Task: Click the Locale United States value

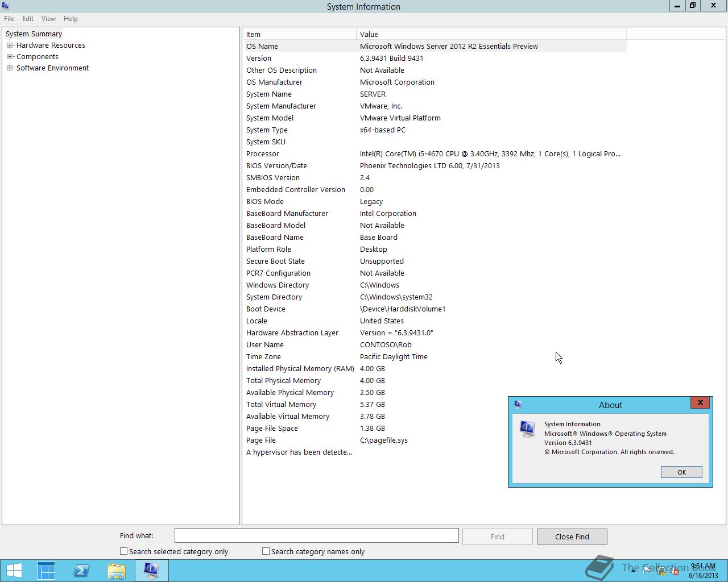Action: (382, 321)
